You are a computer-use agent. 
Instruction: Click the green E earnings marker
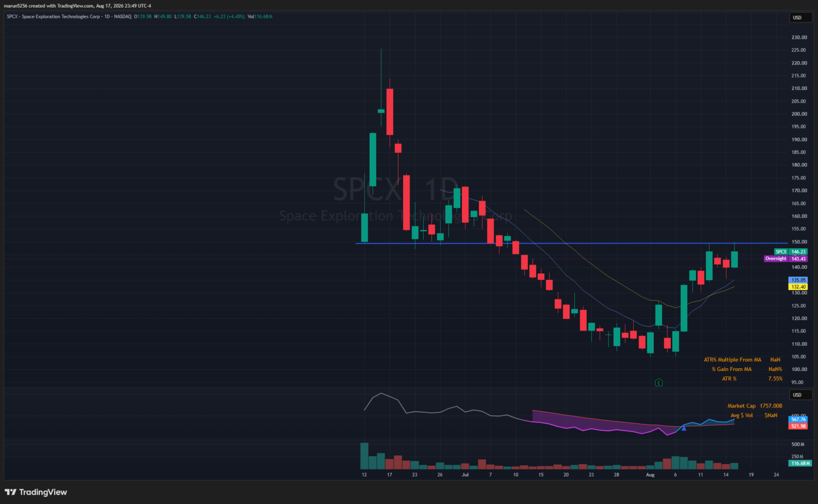click(x=659, y=382)
